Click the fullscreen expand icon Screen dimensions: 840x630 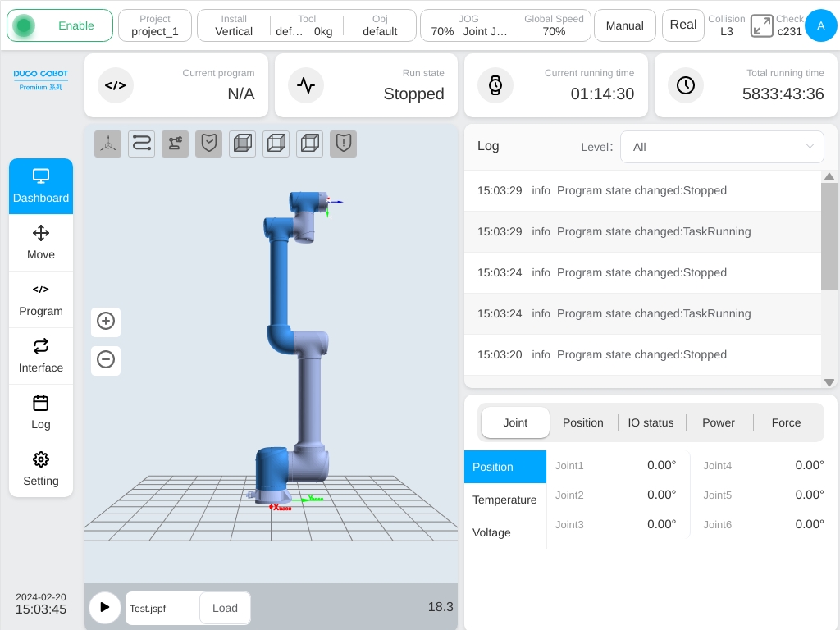tap(761, 25)
